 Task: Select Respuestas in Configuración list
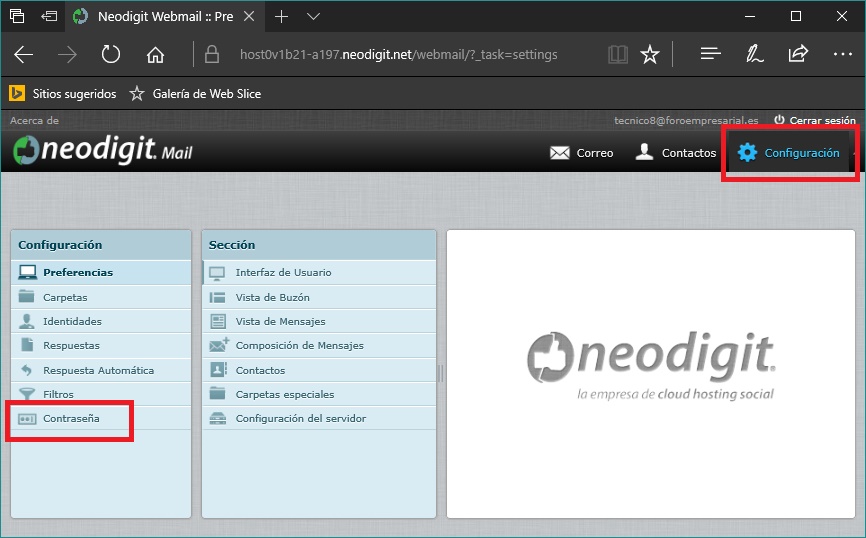(101, 345)
